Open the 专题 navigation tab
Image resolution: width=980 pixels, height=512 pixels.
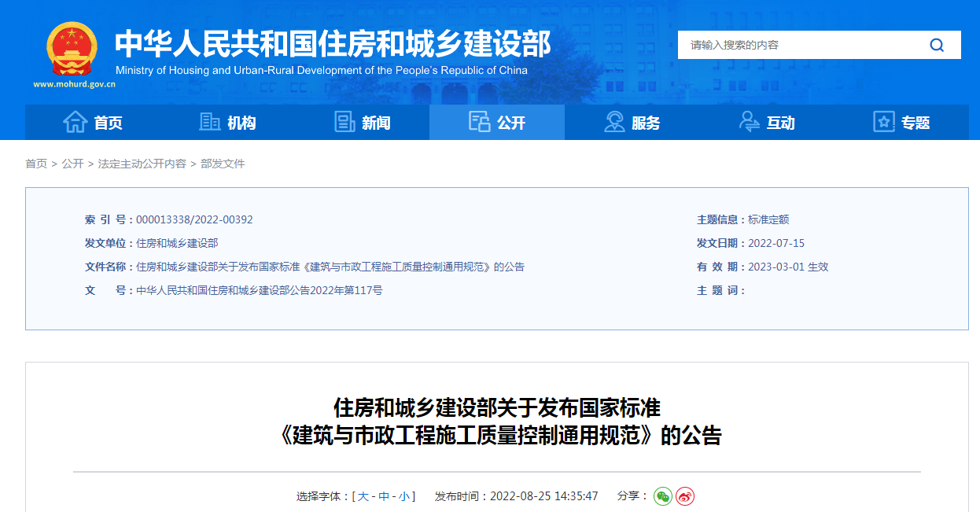point(901,123)
